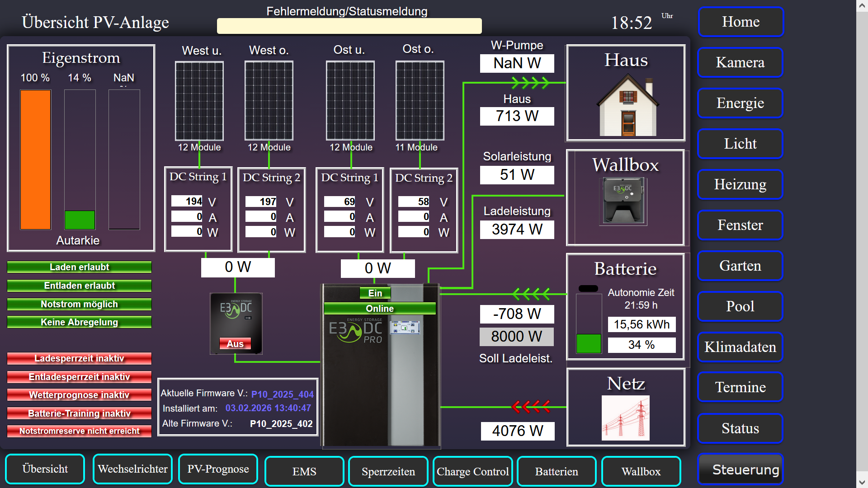
Task: Open the Wechselrichter tab
Action: point(132,469)
